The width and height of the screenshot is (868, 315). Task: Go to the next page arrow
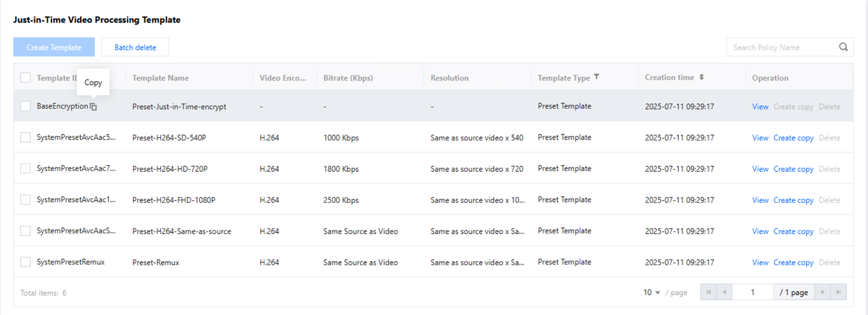click(x=823, y=292)
